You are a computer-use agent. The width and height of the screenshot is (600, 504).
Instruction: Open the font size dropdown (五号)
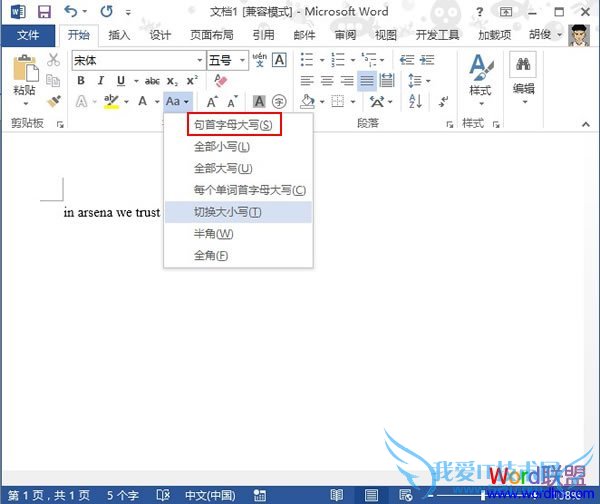pos(242,60)
